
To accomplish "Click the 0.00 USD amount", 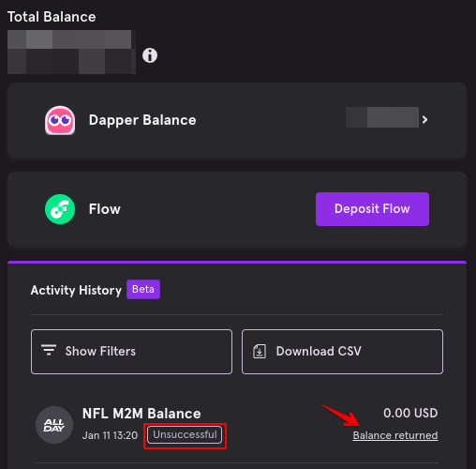I will pyautogui.click(x=410, y=413).
